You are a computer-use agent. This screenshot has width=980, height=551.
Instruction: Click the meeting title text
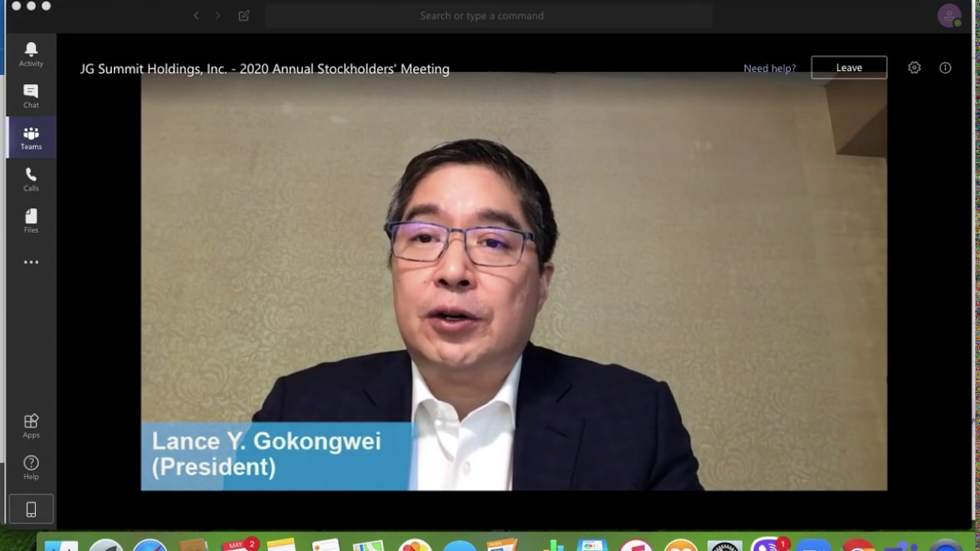tap(265, 69)
